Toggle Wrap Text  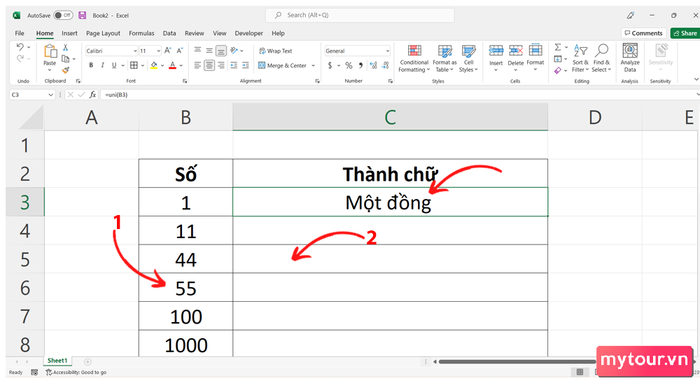275,51
